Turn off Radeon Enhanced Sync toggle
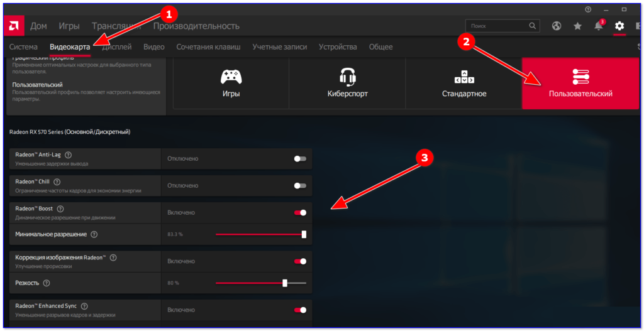Viewport: 644px width, 331px height. pyautogui.click(x=300, y=310)
